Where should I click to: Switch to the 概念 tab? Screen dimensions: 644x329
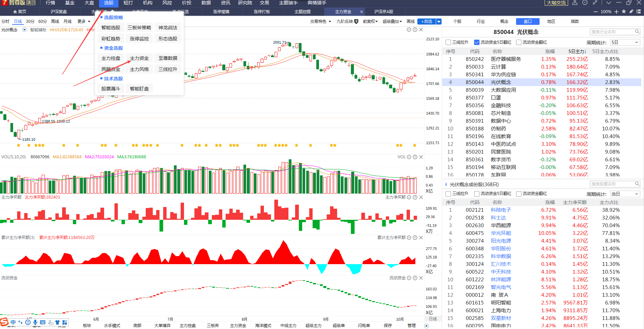504,22
